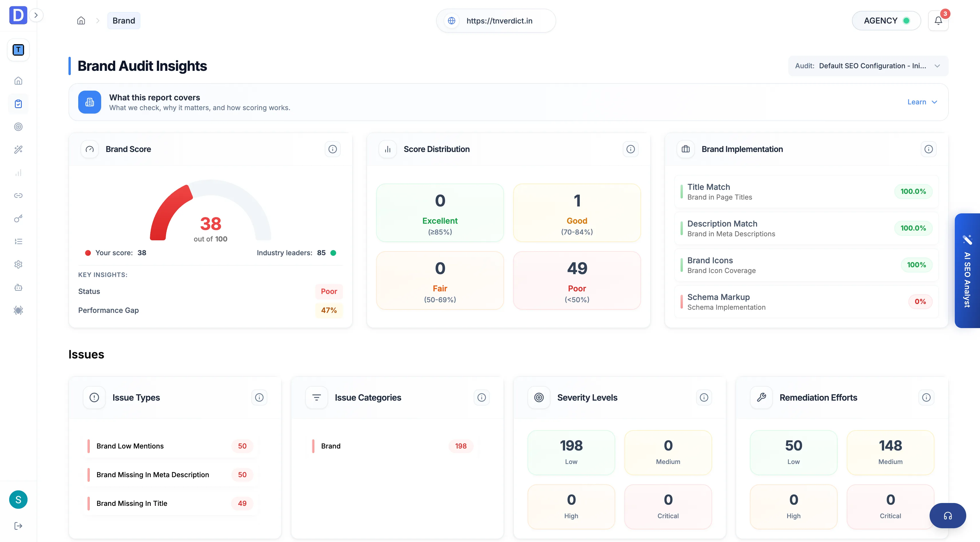980x542 pixels.
Task: Click the report covers building icon
Action: click(x=90, y=102)
